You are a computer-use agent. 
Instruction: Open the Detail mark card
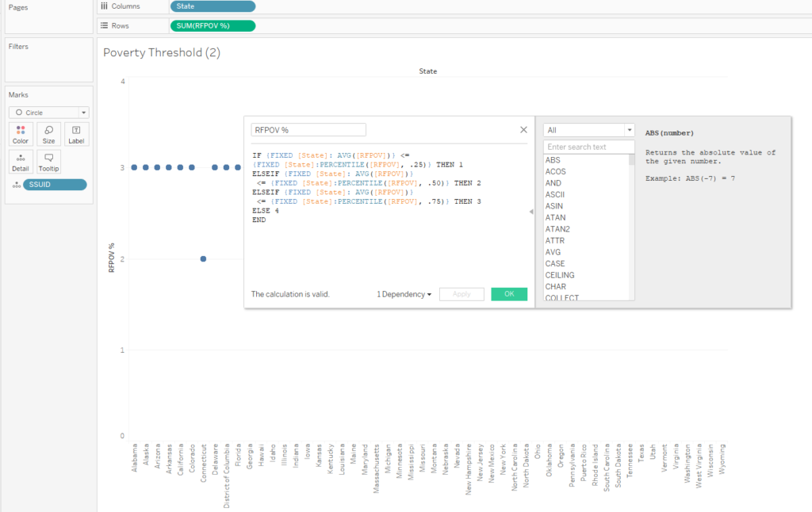click(21, 162)
